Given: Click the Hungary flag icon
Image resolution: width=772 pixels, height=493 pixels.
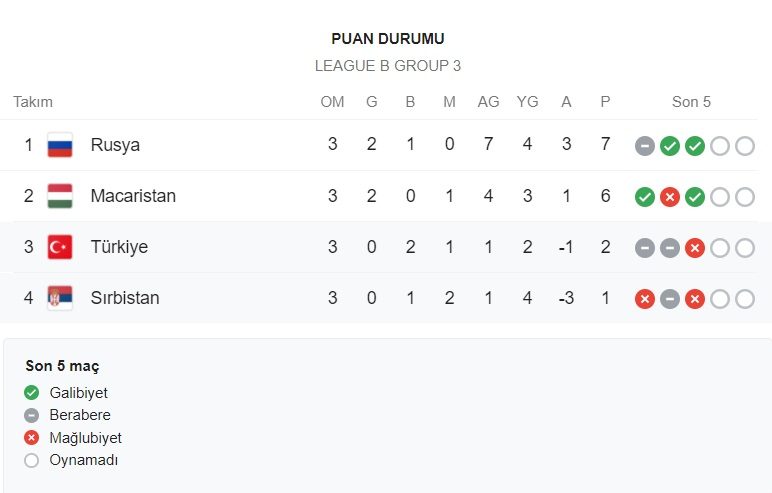Looking at the screenshot, I should pos(60,196).
